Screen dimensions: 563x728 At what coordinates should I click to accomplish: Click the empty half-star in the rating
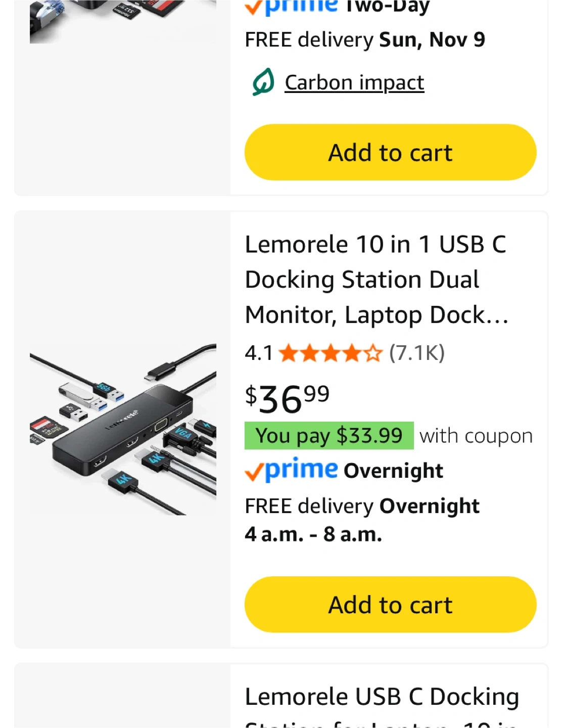coord(373,353)
